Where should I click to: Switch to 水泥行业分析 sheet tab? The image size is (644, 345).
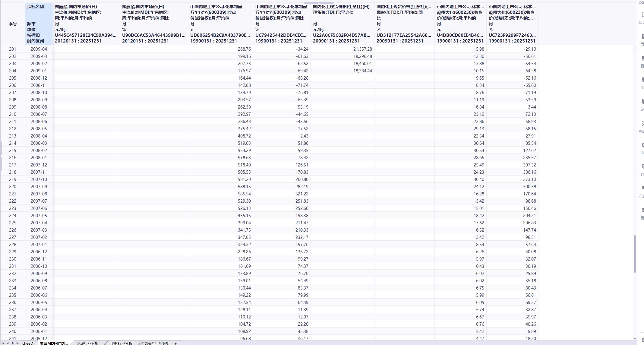point(87,343)
